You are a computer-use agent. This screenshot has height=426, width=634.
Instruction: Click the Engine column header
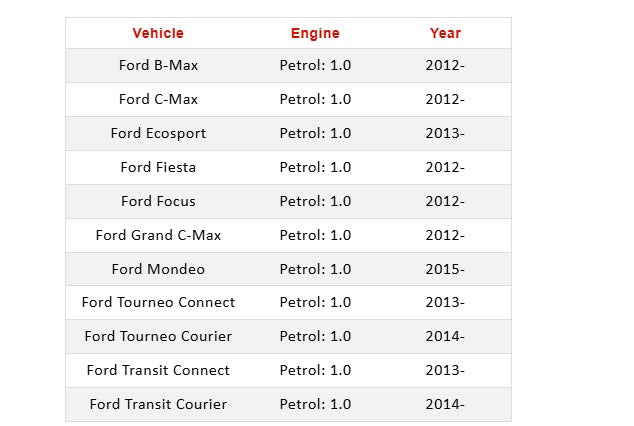pyautogui.click(x=315, y=33)
